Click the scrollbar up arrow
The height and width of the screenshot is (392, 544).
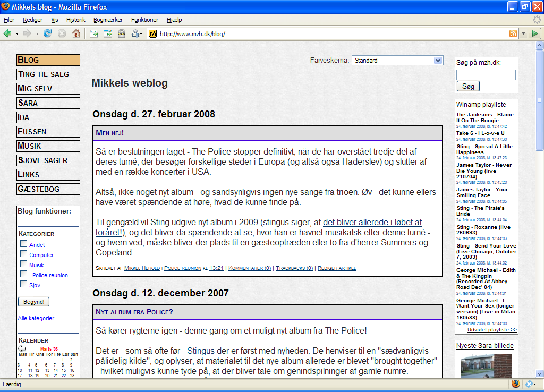point(539,46)
